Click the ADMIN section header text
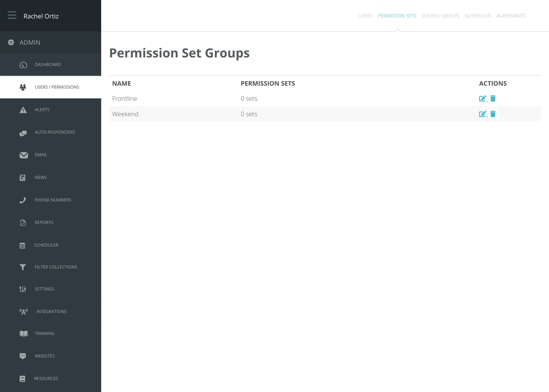This screenshot has height=392, width=549. 30,42
